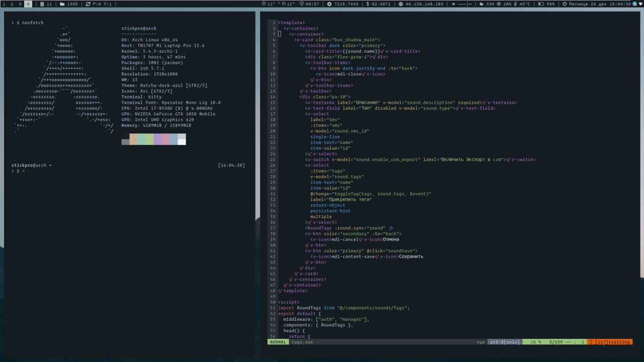The image size is (644, 362).
Task: Click the dark gray neofetch color block
Action: [125, 142]
